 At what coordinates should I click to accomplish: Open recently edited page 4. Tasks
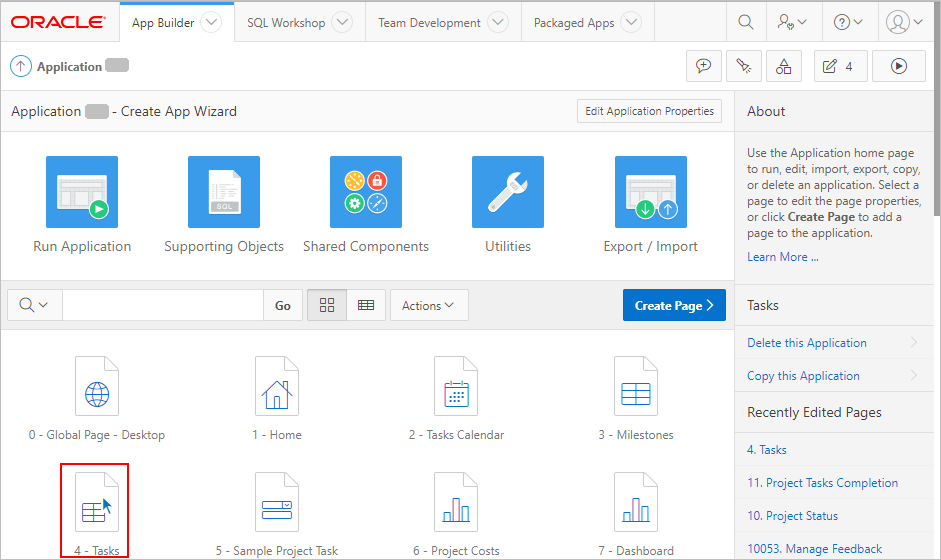click(x=766, y=450)
